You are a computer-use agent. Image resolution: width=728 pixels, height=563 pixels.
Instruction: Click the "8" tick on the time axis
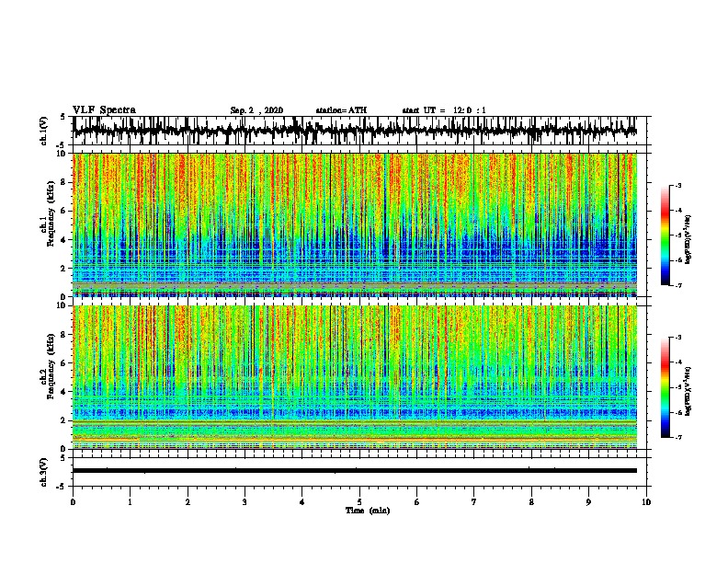click(x=531, y=502)
